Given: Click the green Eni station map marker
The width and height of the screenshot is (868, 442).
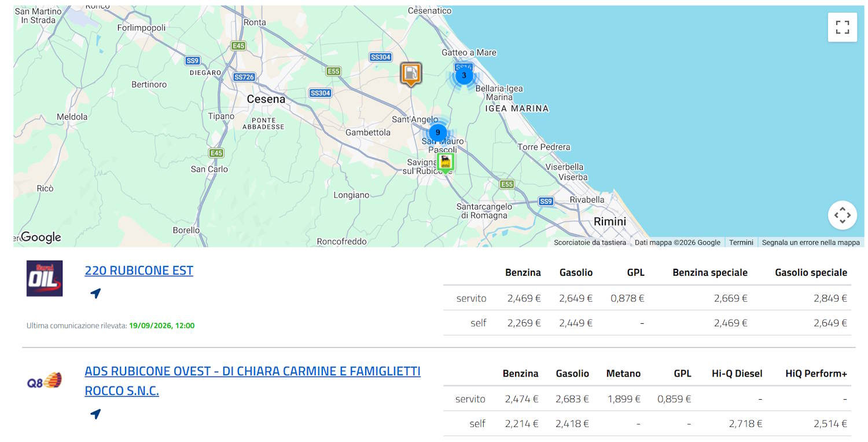Looking at the screenshot, I should [445, 163].
